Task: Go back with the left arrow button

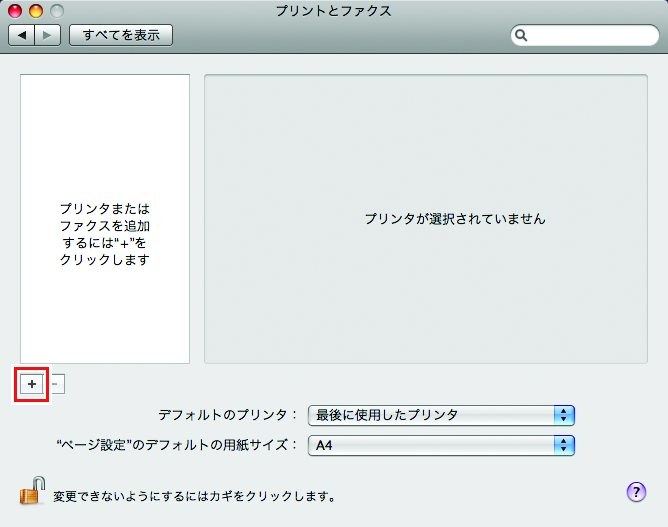Action: [x=23, y=35]
